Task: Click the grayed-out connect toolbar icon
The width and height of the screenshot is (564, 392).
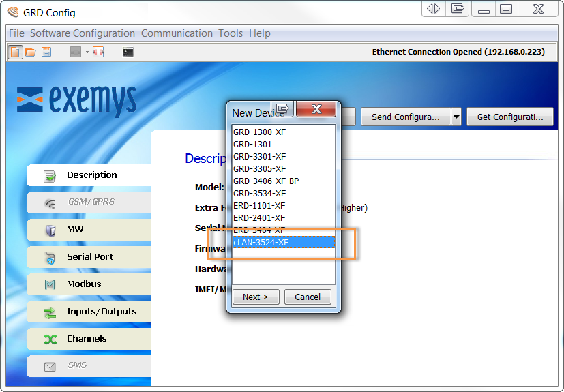Action: click(75, 52)
